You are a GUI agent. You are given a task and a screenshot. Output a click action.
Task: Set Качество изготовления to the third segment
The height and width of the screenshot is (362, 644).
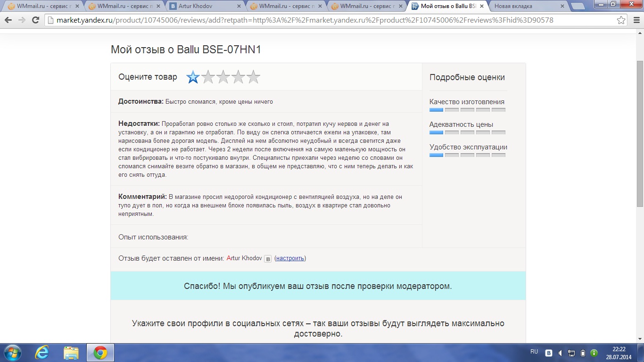(x=467, y=110)
